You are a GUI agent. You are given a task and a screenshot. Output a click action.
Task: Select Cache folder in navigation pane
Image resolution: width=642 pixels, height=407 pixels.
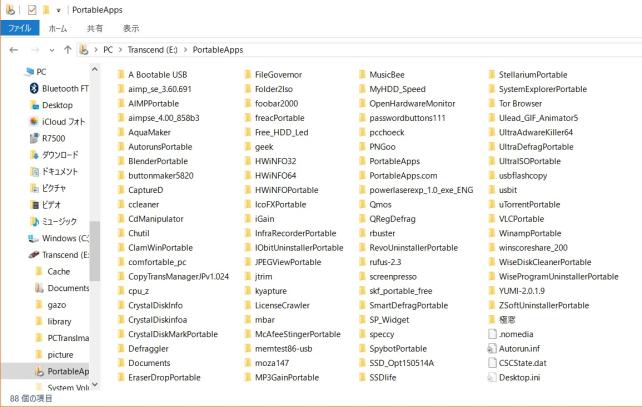[53, 271]
